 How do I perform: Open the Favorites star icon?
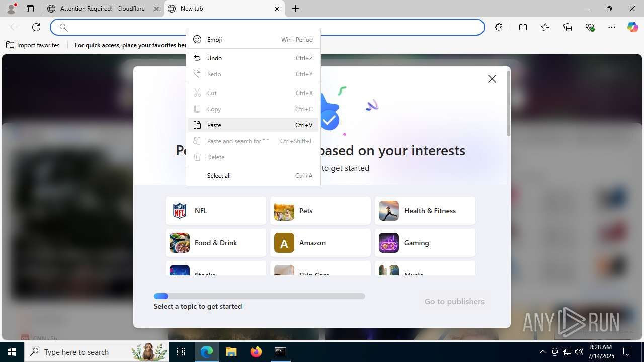point(545,27)
